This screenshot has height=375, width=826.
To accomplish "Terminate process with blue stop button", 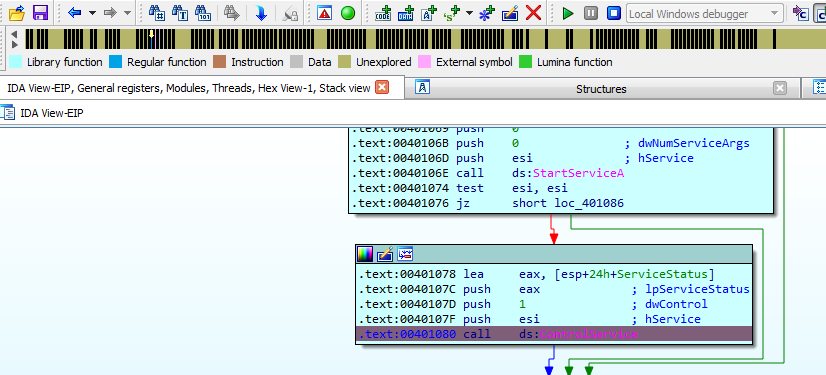I will [x=614, y=13].
